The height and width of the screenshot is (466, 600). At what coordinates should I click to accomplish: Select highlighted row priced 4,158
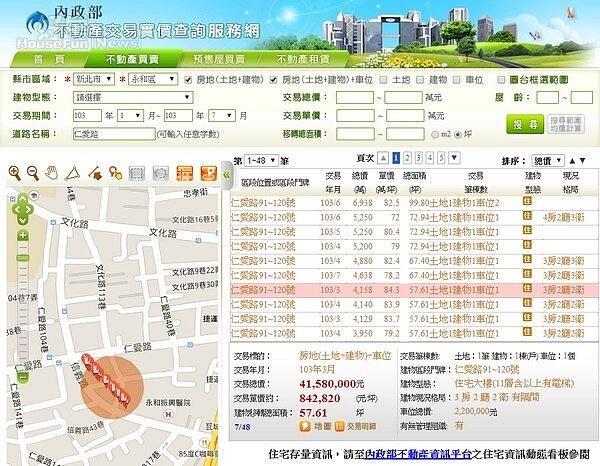coord(414,290)
